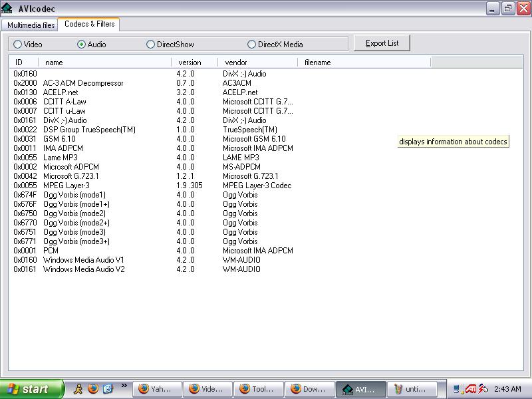Click the AC3ACM vendor cell
Image resolution: width=532 pixels, height=399 pixels.
click(237, 83)
